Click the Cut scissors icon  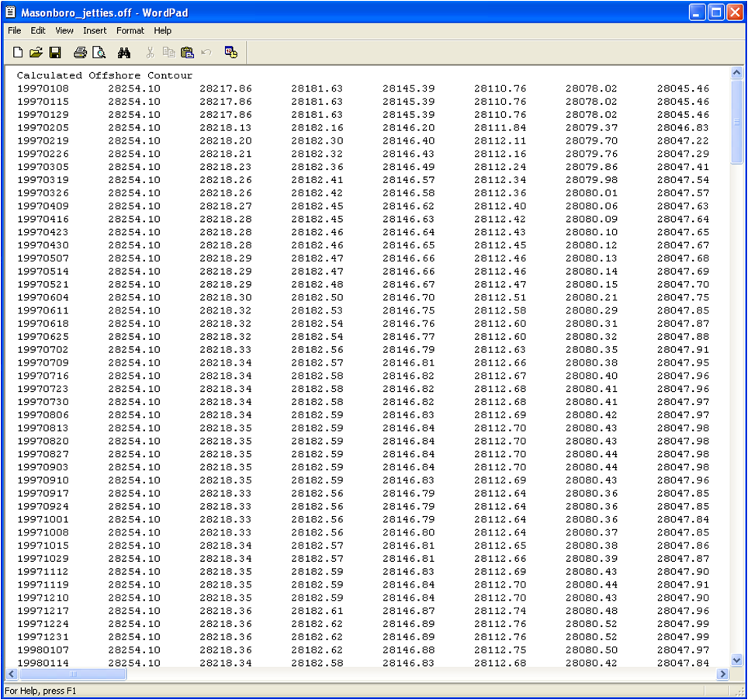151,53
